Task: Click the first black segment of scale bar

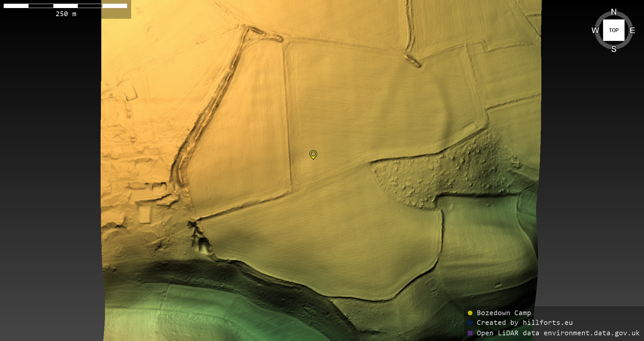Action: pos(41,6)
